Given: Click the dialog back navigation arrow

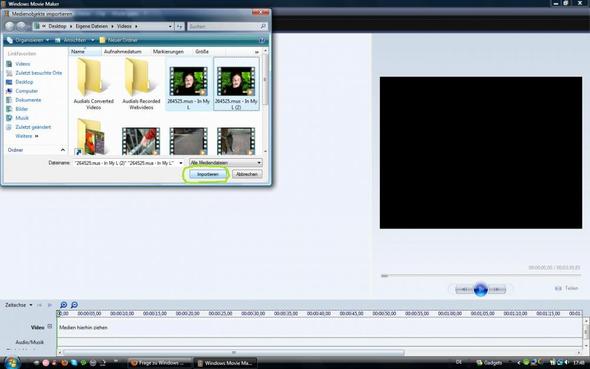Looking at the screenshot, I should click(x=10, y=26).
